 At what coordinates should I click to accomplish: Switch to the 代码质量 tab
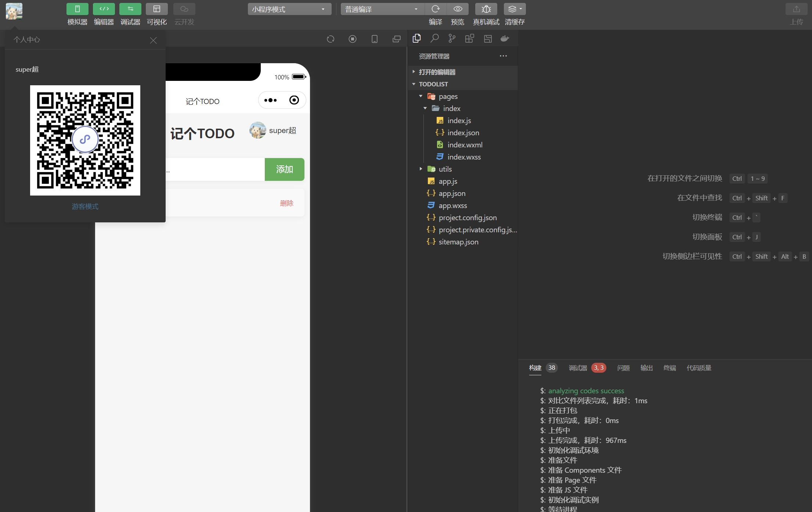point(699,368)
